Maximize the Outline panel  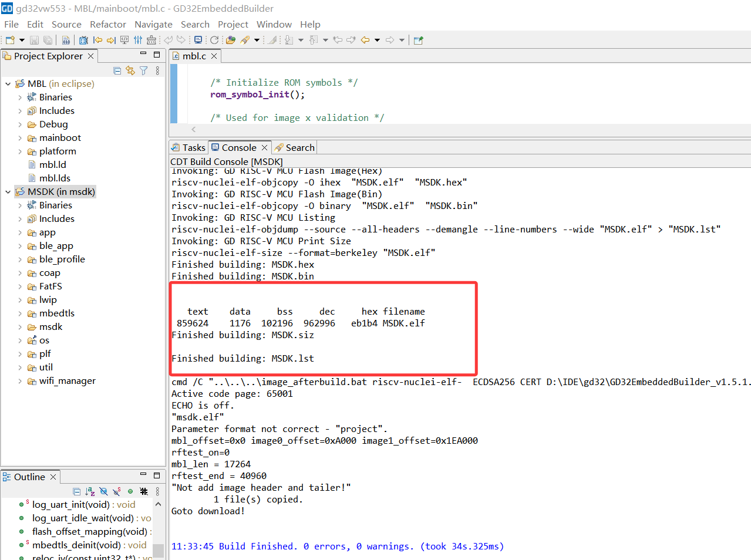click(157, 475)
